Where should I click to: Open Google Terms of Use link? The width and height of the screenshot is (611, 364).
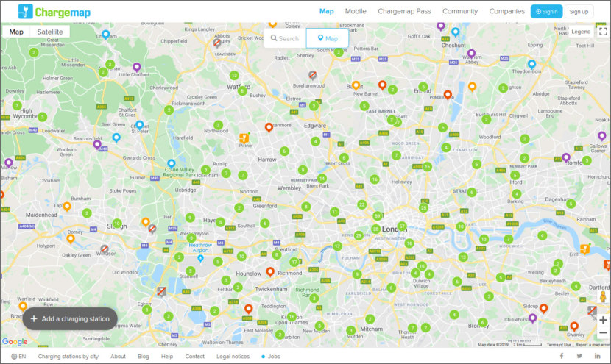click(x=559, y=345)
